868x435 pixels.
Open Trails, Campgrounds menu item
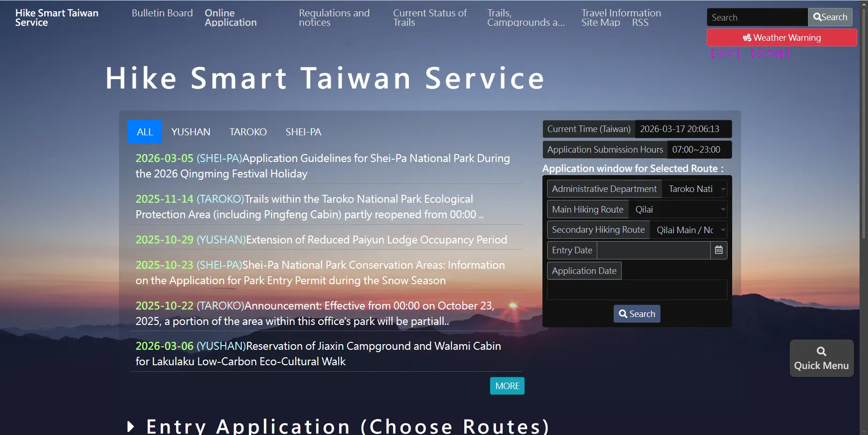[526, 18]
